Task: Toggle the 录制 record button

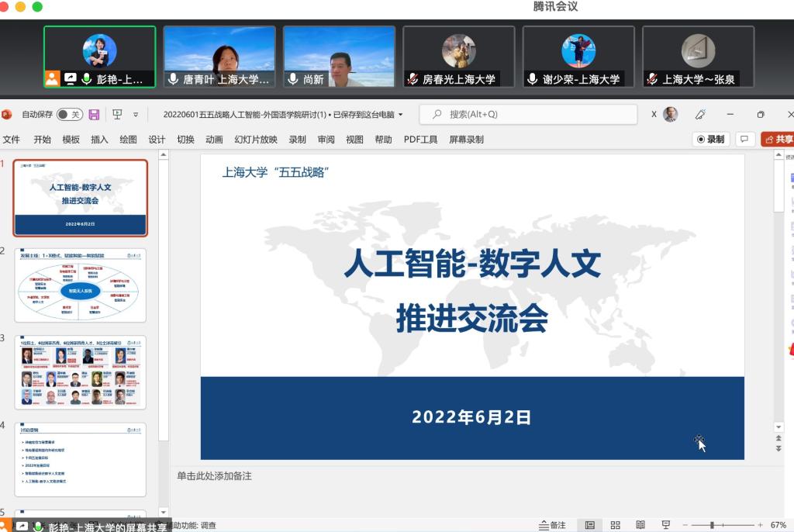Action: coord(710,140)
